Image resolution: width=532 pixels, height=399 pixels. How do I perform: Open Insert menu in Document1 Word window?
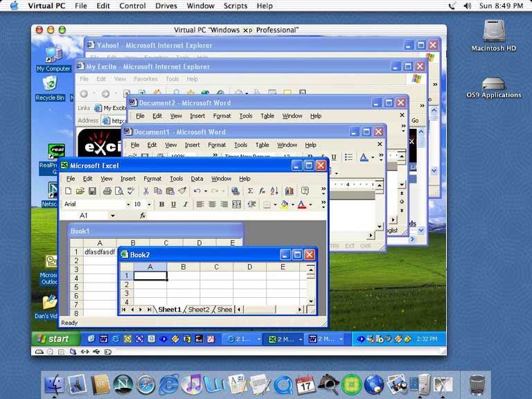coord(192,145)
